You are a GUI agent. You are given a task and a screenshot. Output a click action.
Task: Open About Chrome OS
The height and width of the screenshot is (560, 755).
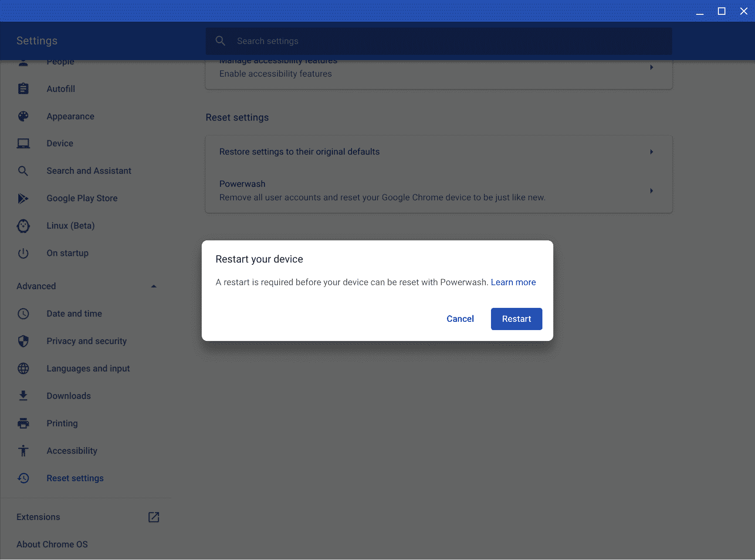point(52,544)
